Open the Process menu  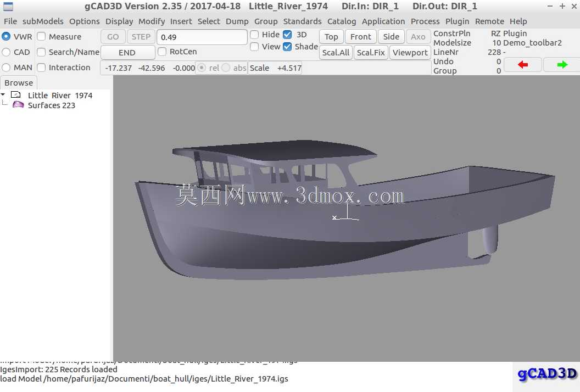tap(425, 21)
